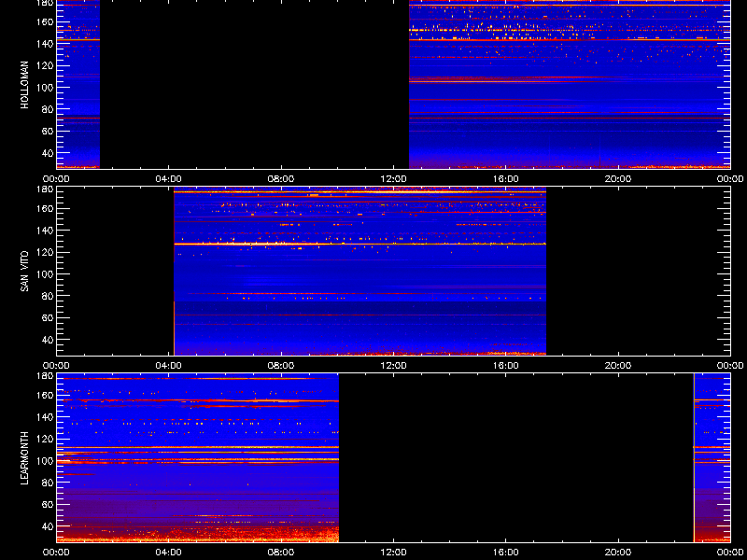
Task: Pick the 08:00 time label under Learmonth panel
Action: point(281,553)
